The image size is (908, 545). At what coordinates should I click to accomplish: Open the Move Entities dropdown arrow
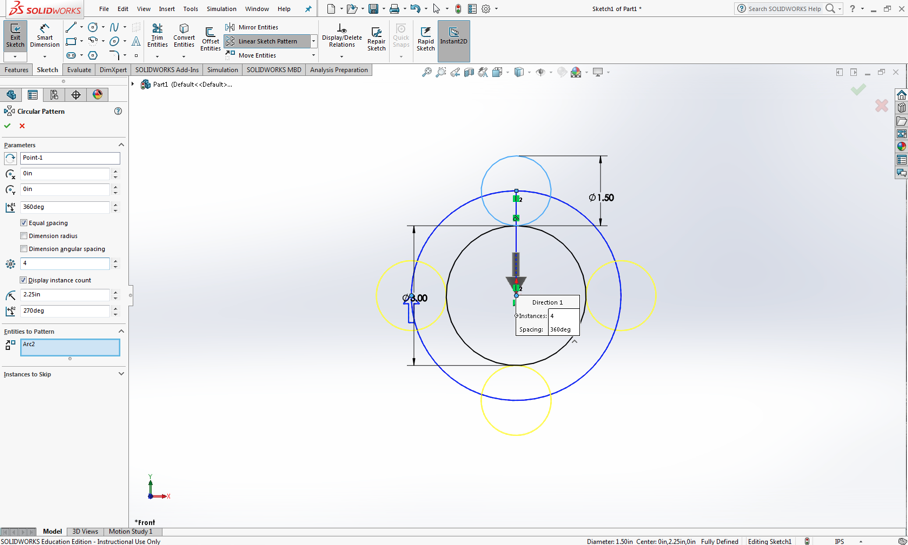pos(313,56)
